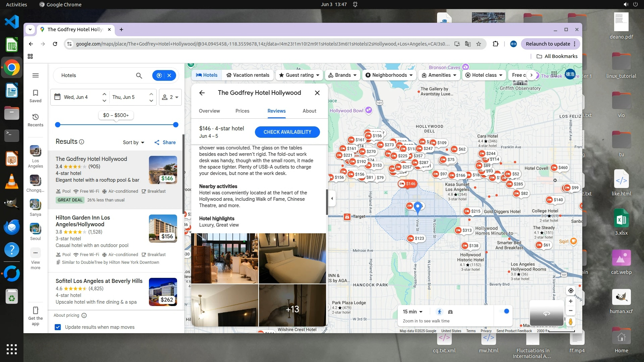Viewport: 644px width, 362px height.
Task: Click the Share icon in Results
Action: (157, 142)
